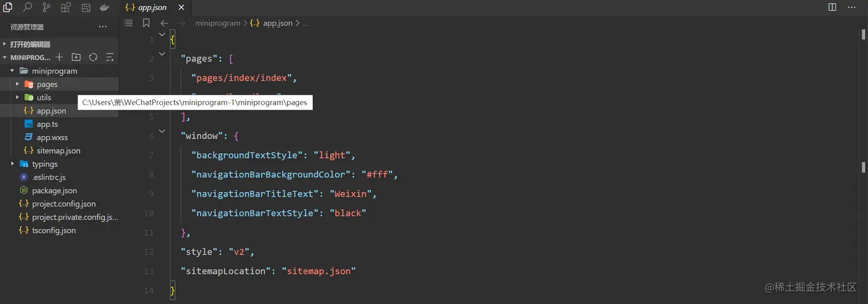Select the utils folder row
The image size is (868, 304).
coord(59,98)
